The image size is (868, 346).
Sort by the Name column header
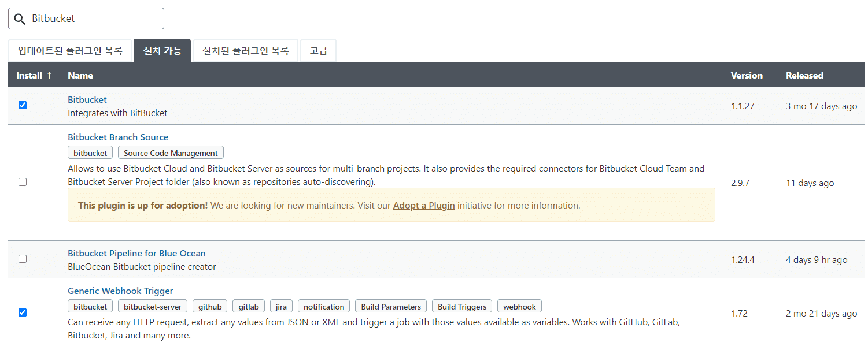click(x=80, y=75)
